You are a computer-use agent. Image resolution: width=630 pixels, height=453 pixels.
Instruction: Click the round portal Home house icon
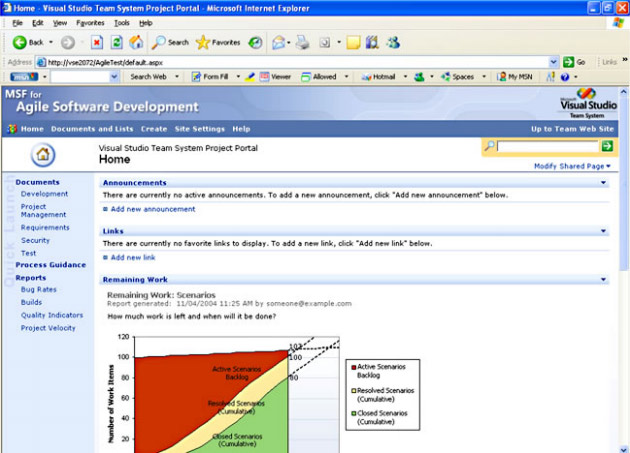[43, 155]
